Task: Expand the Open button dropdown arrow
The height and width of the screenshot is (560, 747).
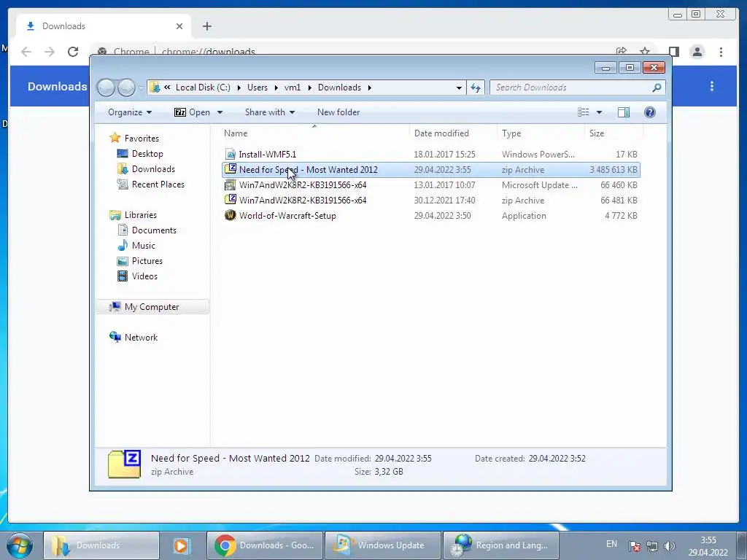Action: 220,112
